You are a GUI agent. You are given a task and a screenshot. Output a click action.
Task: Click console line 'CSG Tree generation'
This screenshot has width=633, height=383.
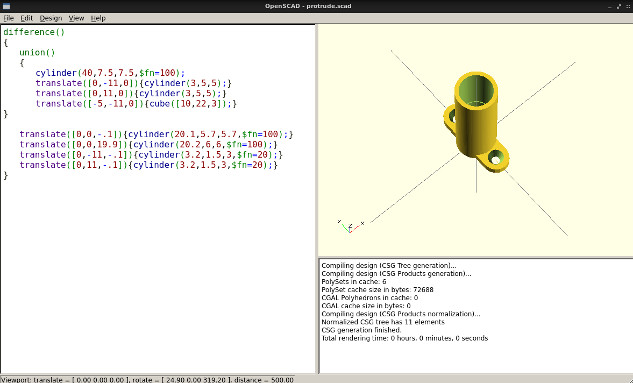pyautogui.click(x=389, y=266)
